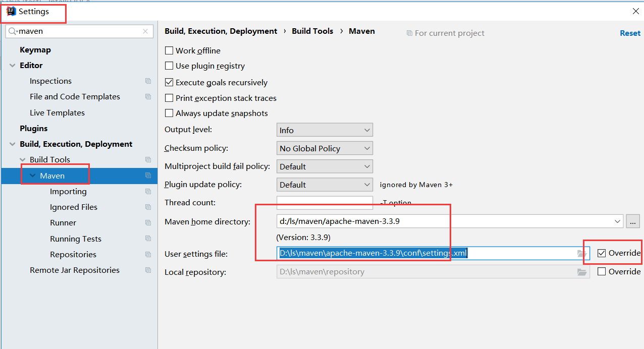Browse folder for User settings file
The height and width of the screenshot is (349, 644).
click(582, 254)
